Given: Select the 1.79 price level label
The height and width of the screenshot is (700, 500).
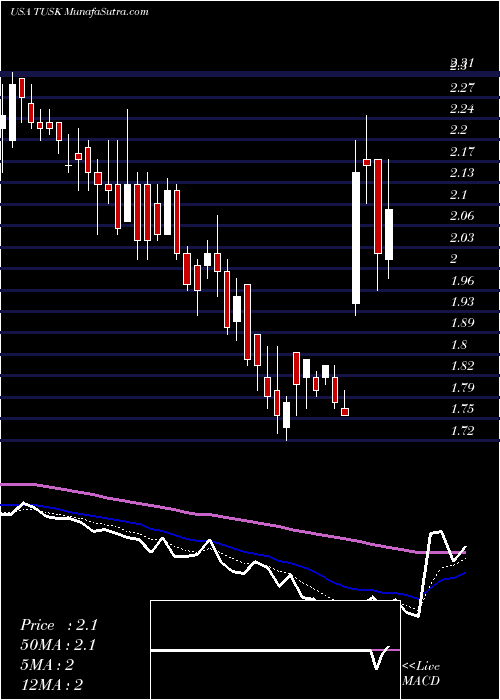Looking at the screenshot, I should [462, 387].
